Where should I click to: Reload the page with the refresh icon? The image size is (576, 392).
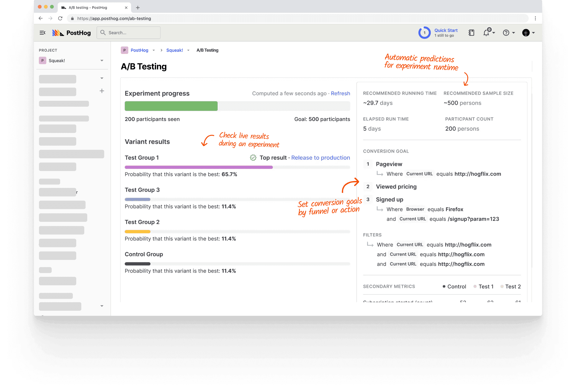click(x=60, y=18)
